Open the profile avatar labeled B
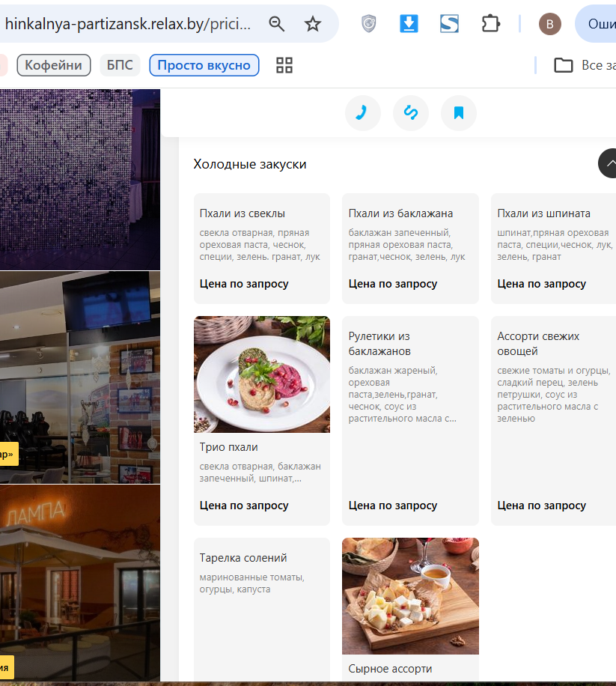Screen dimensions: 616x686 click(549, 24)
